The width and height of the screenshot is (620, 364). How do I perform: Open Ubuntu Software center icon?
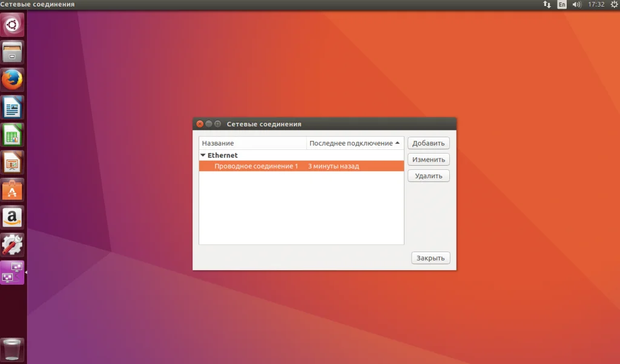[12, 190]
